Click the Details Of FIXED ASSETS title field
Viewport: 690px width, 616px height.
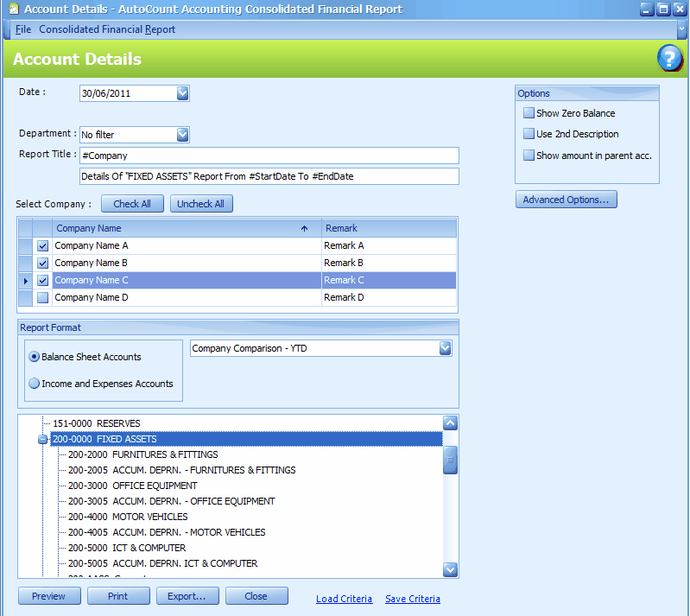(x=269, y=176)
